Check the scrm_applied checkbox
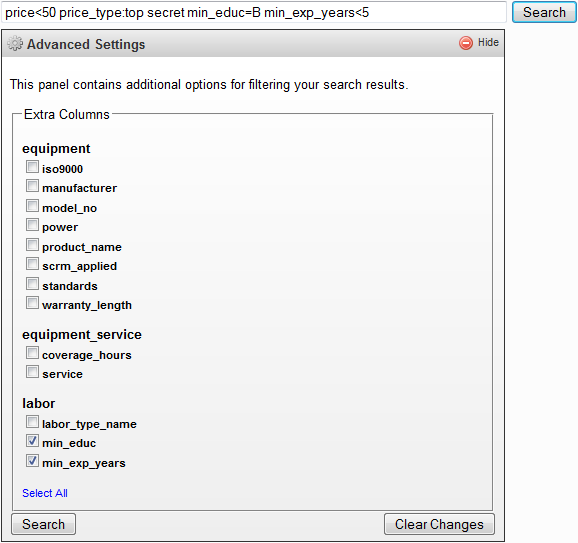This screenshot has width=578, height=543. [32, 264]
